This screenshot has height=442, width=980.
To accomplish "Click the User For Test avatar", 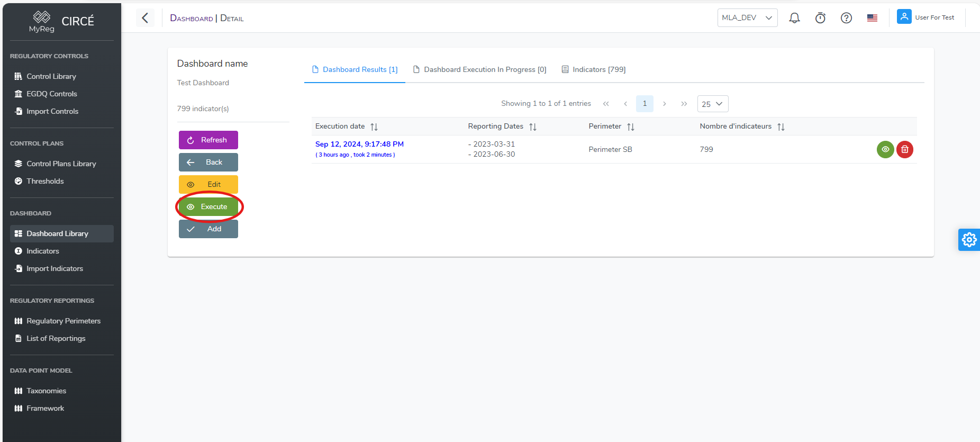I will (904, 17).
